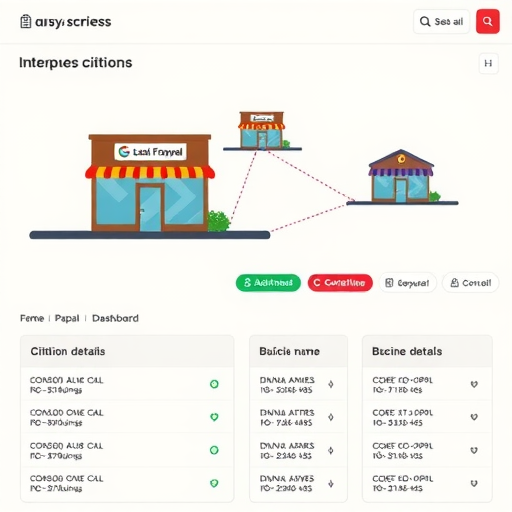
Task: Toggle green shield icon in fourth Citation row
Action: point(214,483)
